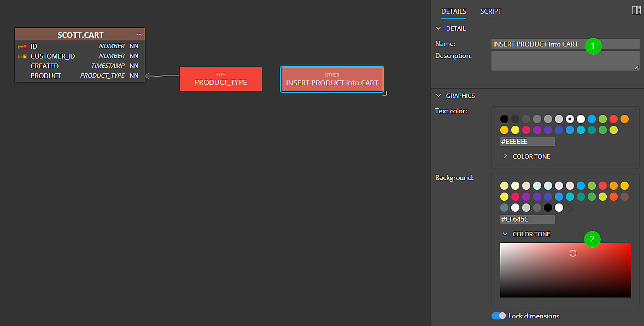Collapse the Background COLOR TONE section
The width and height of the screenshot is (644, 326).
505,234
